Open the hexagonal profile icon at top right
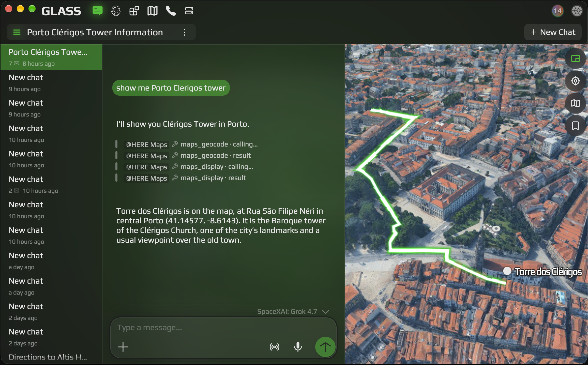 [577, 11]
